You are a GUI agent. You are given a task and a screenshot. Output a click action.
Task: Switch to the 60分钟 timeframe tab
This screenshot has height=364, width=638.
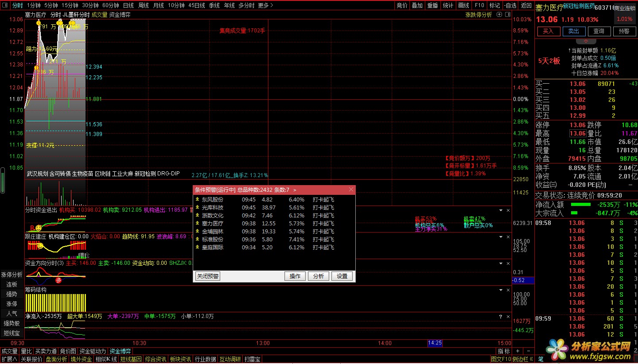110,5
